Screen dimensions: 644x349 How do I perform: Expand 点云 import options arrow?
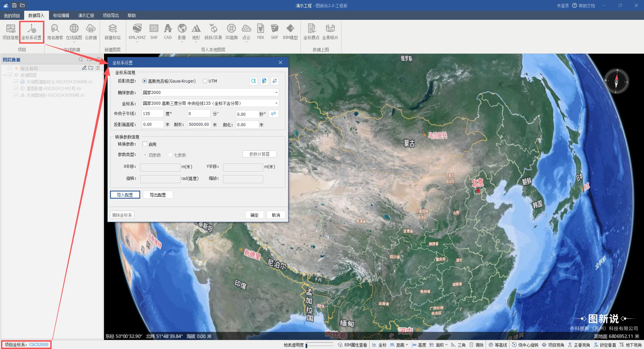247,42
